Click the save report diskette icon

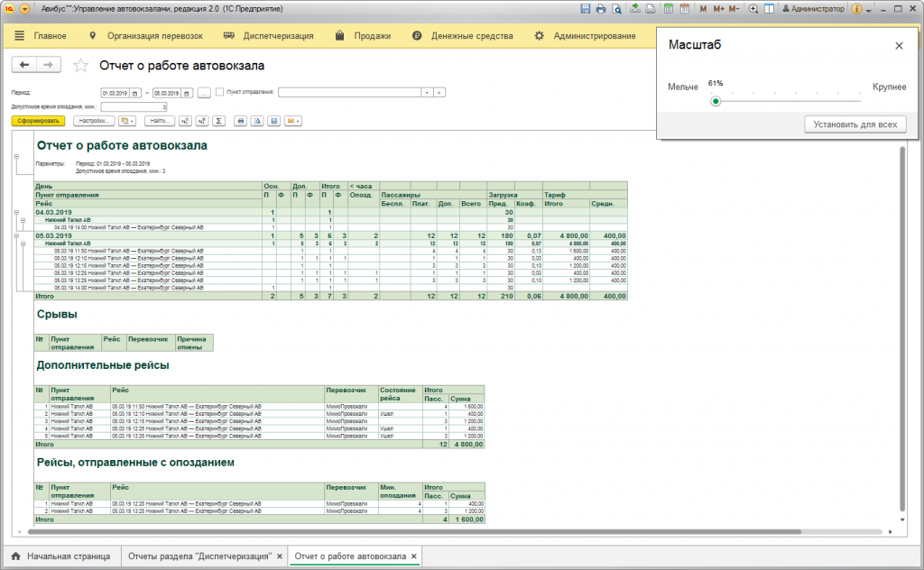click(x=273, y=120)
